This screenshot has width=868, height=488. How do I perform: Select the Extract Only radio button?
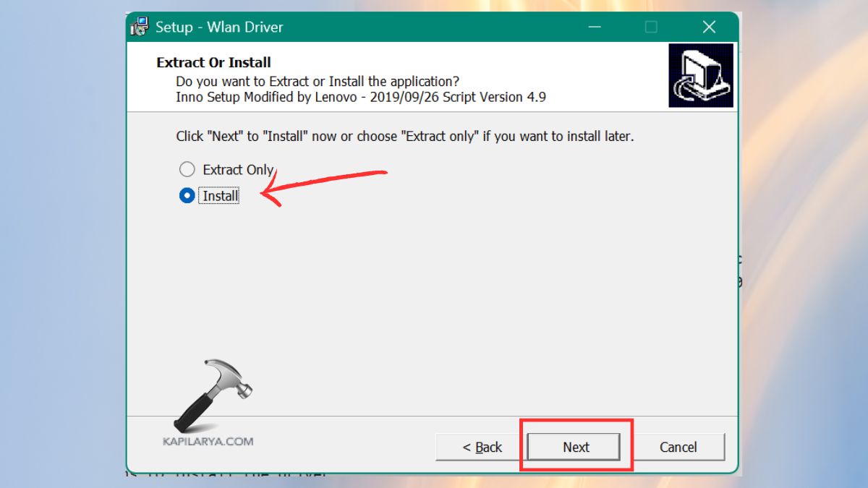click(x=187, y=169)
